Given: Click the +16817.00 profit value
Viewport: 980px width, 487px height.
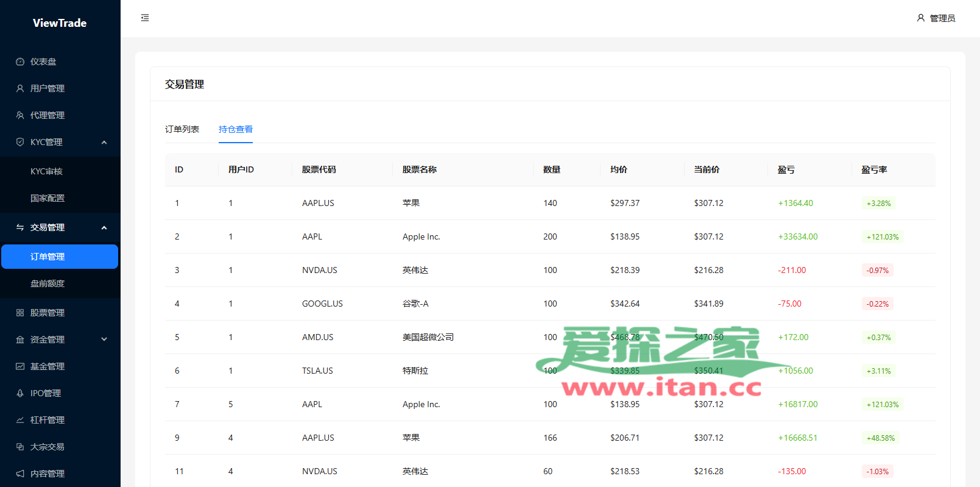Looking at the screenshot, I should 798,404.
